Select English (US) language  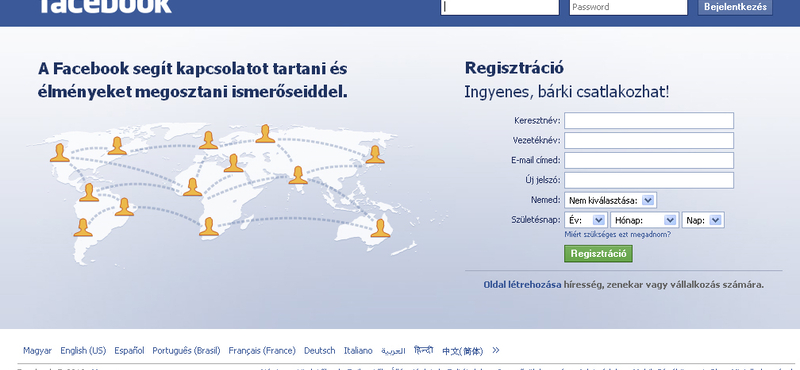pyautogui.click(x=83, y=351)
